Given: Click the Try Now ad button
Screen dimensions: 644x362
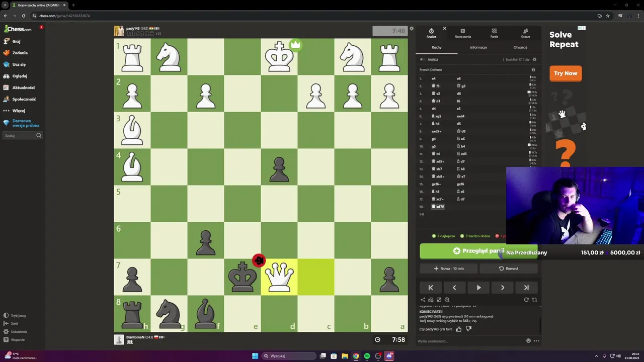Looking at the screenshot, I should (566, 73).
